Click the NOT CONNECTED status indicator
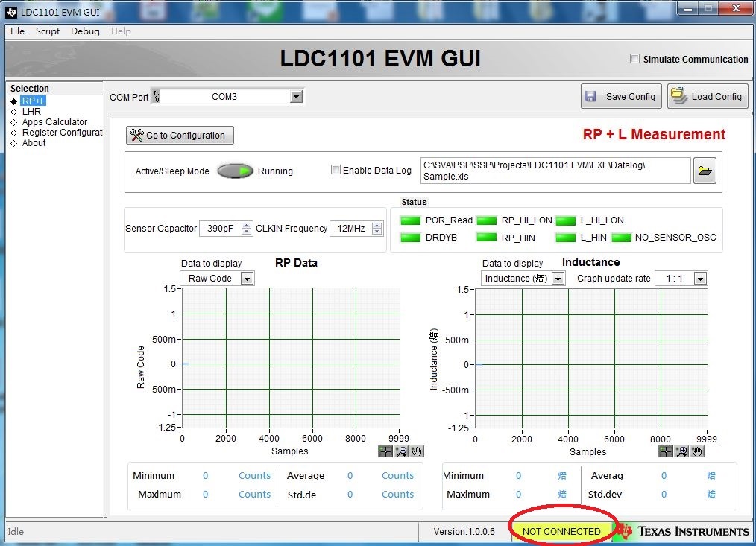The height and width of the screenshot is (546, 756). pyautogui.click(x=561, y=532)
